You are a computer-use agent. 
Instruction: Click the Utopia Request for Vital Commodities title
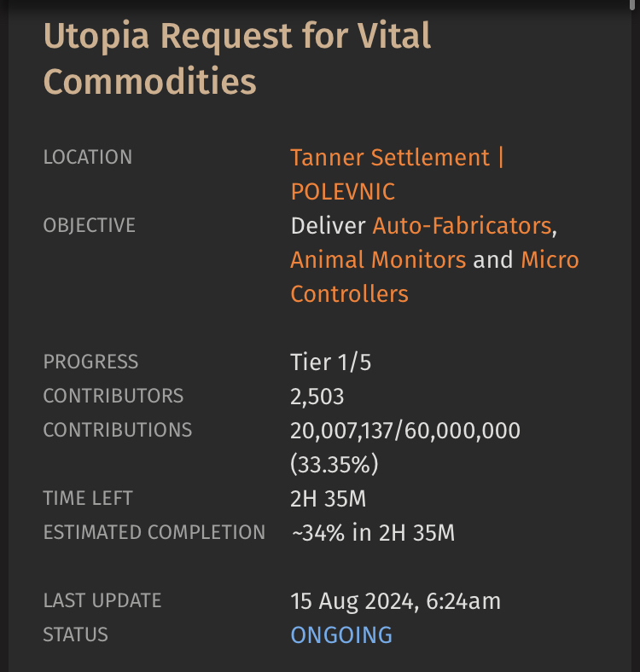(236, 58)
